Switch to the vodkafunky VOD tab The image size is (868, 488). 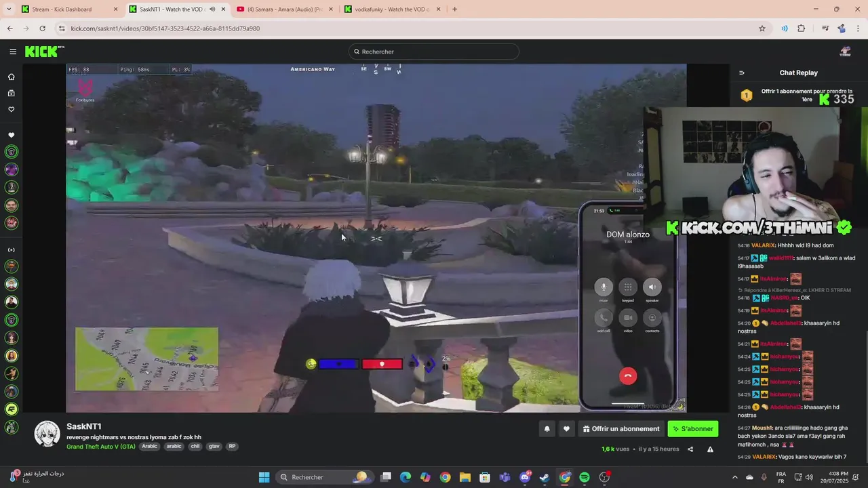(x=393, y=9)
